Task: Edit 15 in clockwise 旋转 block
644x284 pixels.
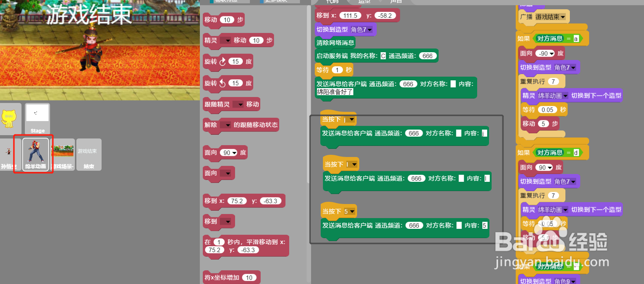Action: click(x=235, y=61)
